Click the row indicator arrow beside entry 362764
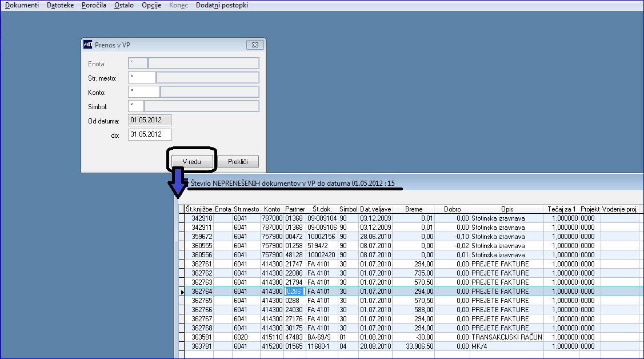 [182, 292]
